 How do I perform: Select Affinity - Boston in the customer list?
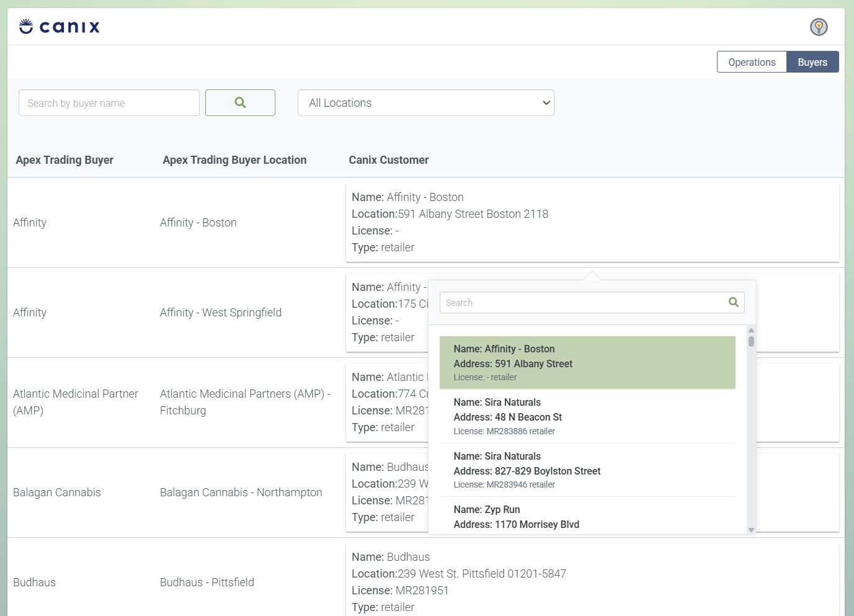587,363
